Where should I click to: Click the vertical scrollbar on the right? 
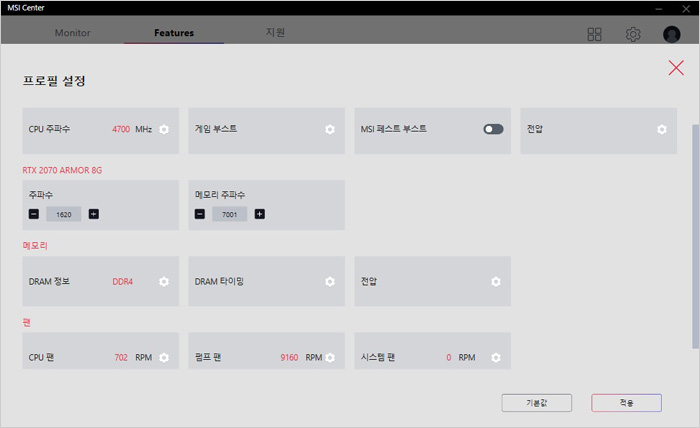click(x=696, y=237)
